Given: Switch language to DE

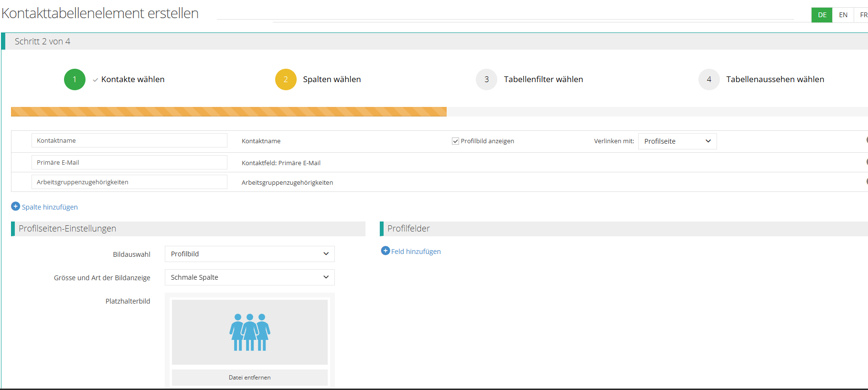Looking at the screenshot, I should tap(822, 15).
